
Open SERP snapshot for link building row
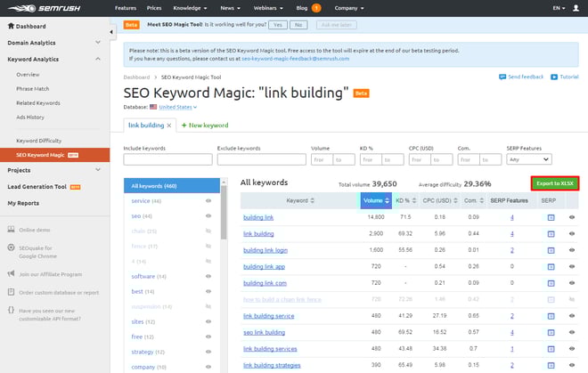coord(551,234)
